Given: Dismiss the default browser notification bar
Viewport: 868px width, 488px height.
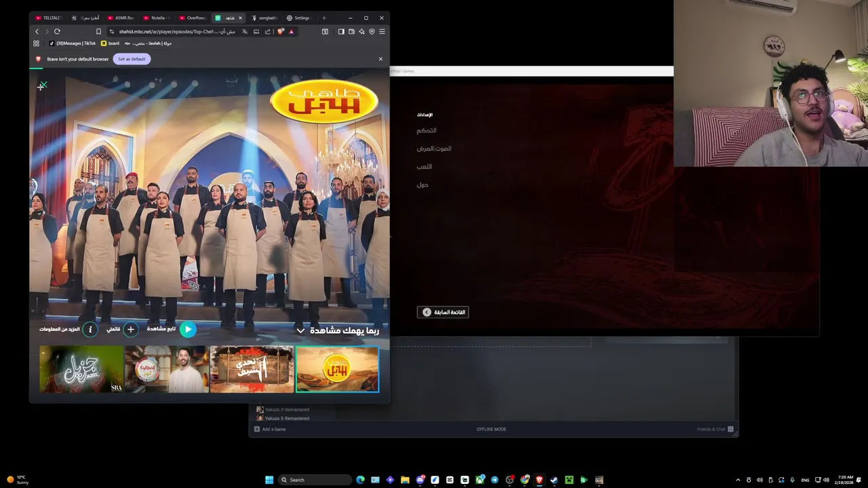Looking at the screenshot, I should tap(380, 59).
